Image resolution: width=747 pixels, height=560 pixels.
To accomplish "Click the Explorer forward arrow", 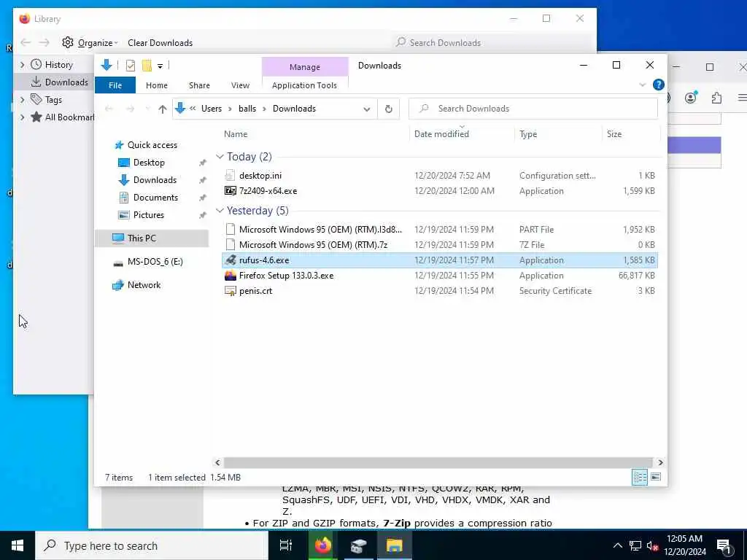I will [130, 109].
